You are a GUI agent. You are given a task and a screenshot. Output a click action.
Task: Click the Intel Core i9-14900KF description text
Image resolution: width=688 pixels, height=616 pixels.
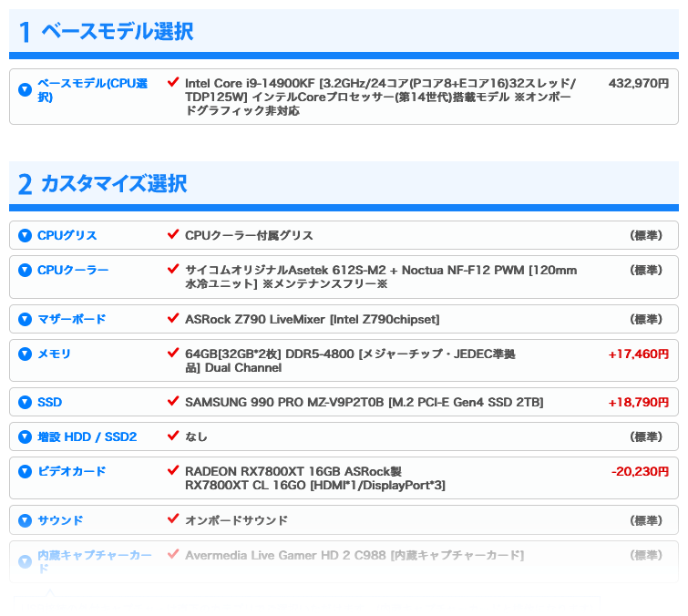click(380, 97)
